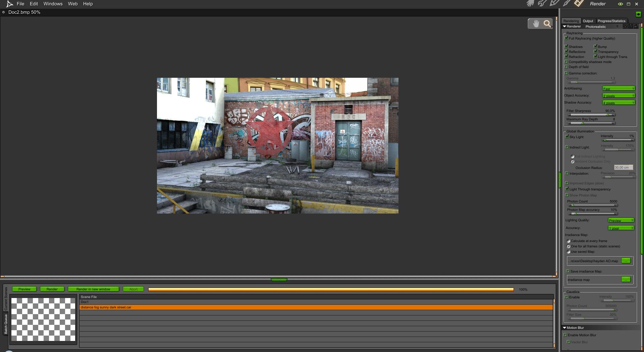Enable Motion Blur checkbox
Viewport: 644px width, 352px height.
pyautogui.click(x=566, y=335)
